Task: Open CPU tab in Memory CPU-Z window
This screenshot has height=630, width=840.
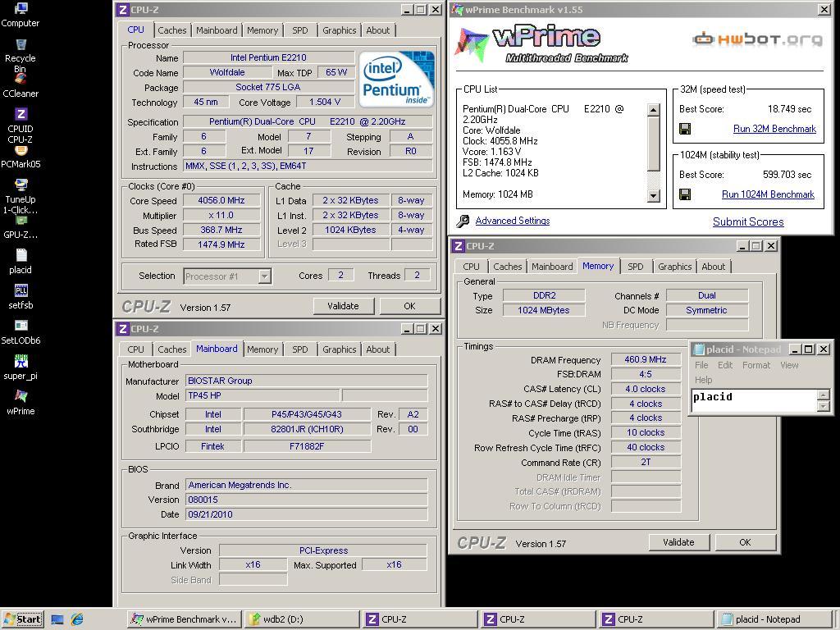Action: 472,267
